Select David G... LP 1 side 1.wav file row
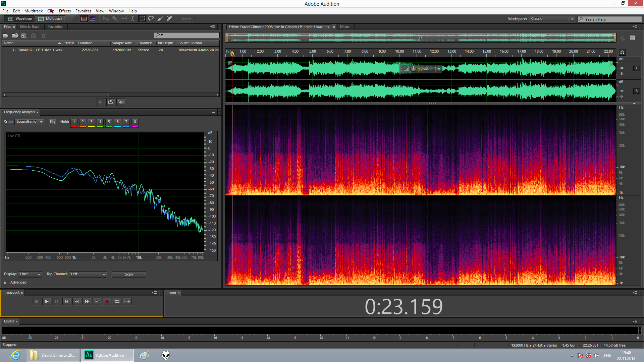Screen dimensions: 644x362 click(x=111, y=50)
